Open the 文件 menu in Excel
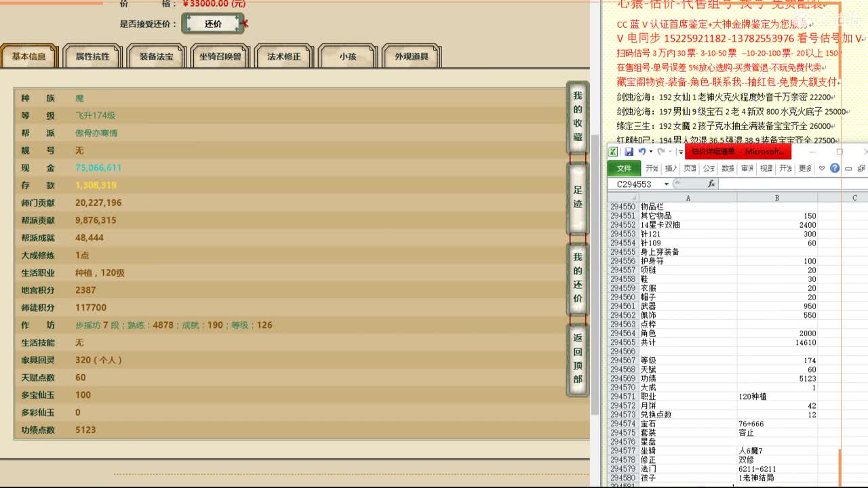This screenshot has height=488, width=868. [x=623, y=168]
